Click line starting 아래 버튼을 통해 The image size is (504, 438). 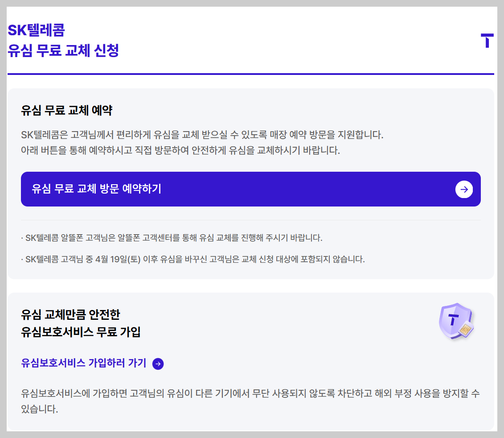pyautogui.click(x=180, y=150)
